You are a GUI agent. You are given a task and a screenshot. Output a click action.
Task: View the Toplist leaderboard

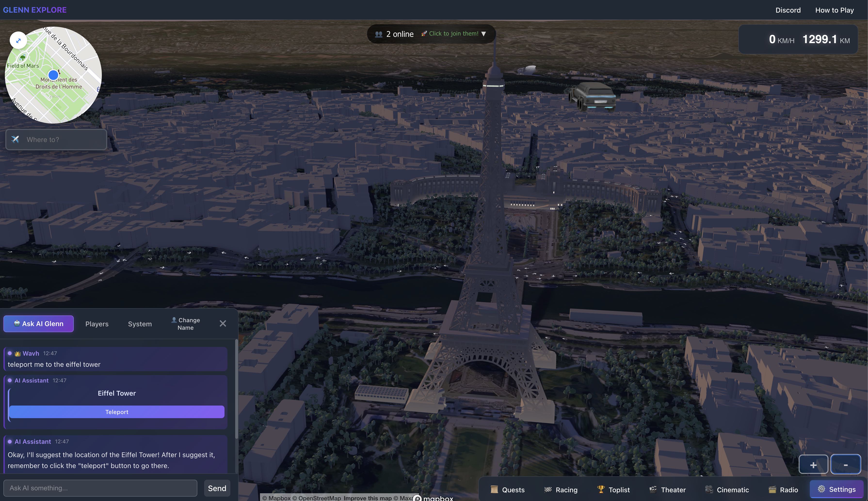point(614,489)
